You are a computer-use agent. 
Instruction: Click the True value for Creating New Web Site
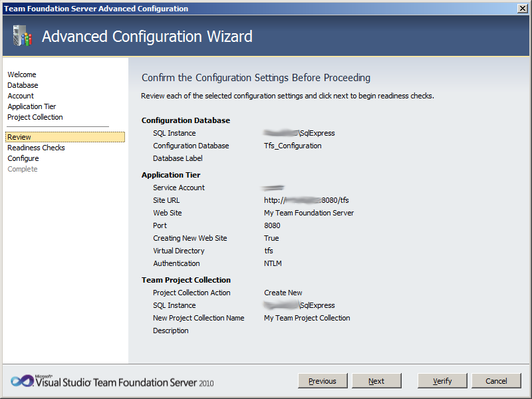pos(271,238)
